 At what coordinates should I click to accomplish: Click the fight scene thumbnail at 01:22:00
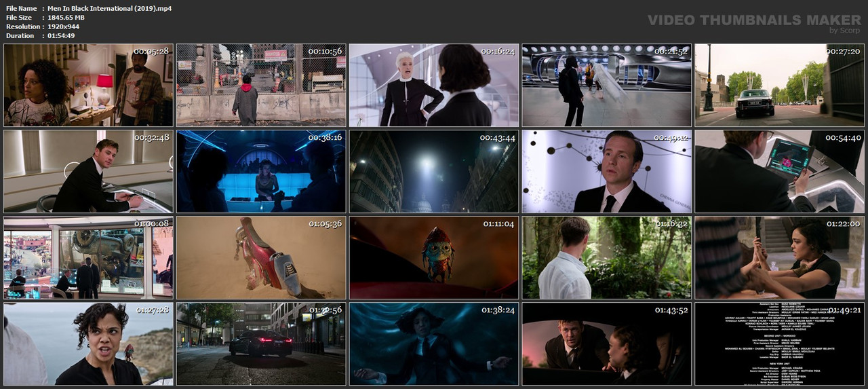780,258
